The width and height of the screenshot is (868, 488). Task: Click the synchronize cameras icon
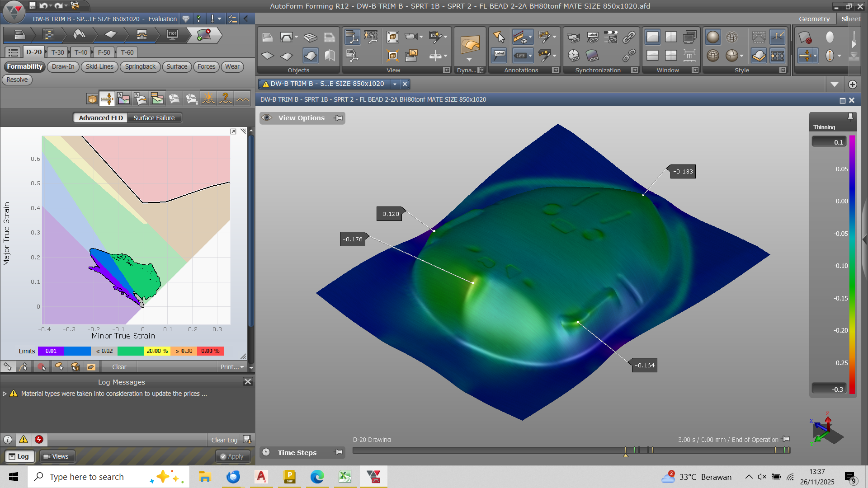tap(574, 37)
